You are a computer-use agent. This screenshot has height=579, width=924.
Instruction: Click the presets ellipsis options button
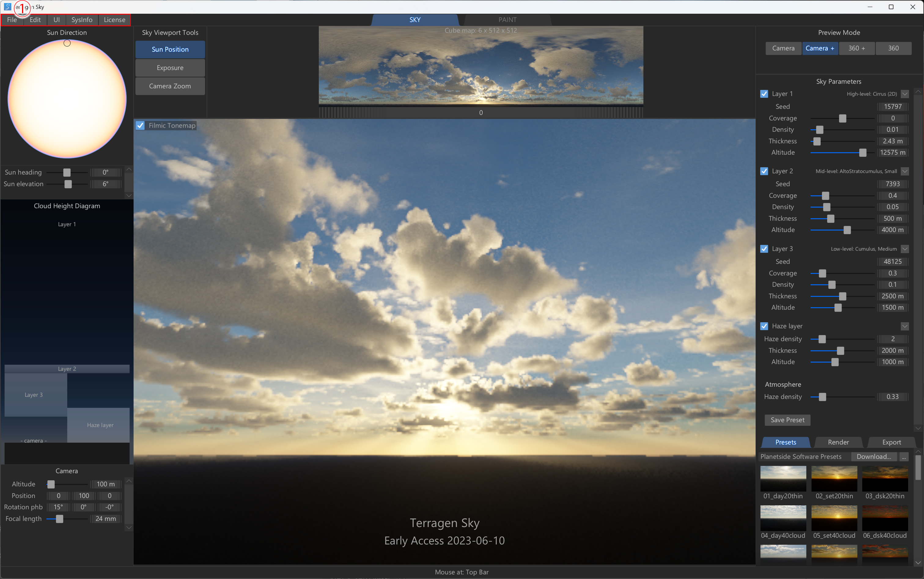[x=904, y=456]
